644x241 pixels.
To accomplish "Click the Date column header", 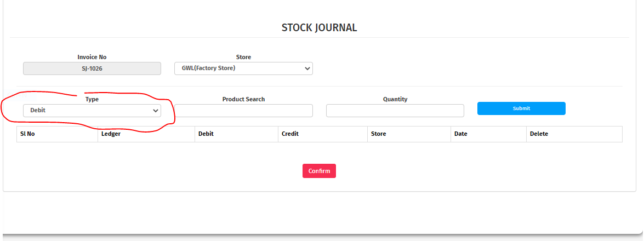I will (x=460, y=134).
